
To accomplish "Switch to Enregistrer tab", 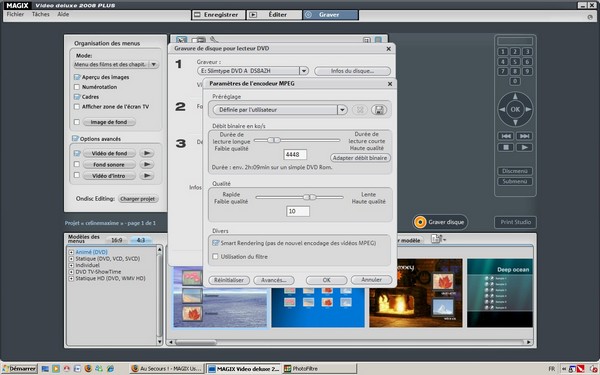I will tap(218, 15).
